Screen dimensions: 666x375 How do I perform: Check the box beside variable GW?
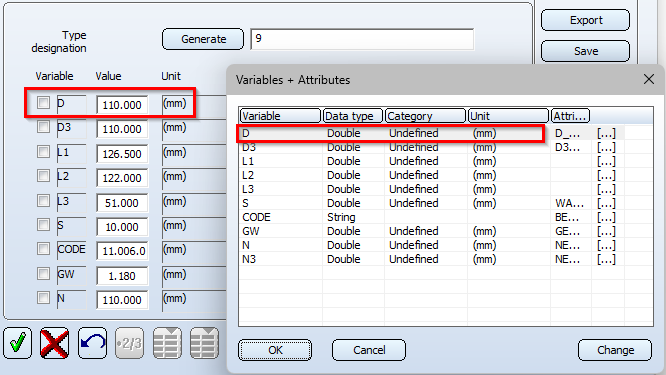click(x=43, y=273)
